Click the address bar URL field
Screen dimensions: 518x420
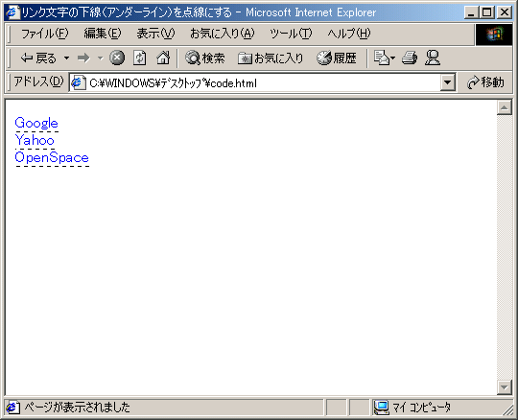[x=255, y=82]
